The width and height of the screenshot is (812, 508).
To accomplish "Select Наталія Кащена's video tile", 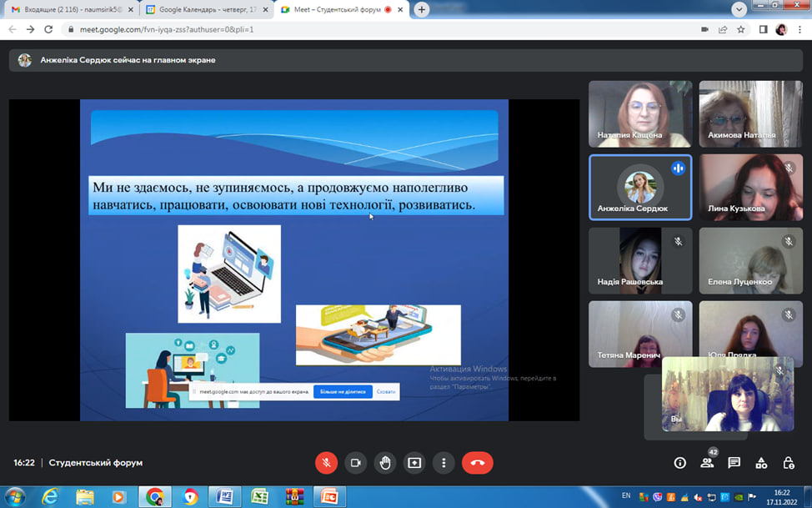I will pyautogui.click(x=640, y=113).
